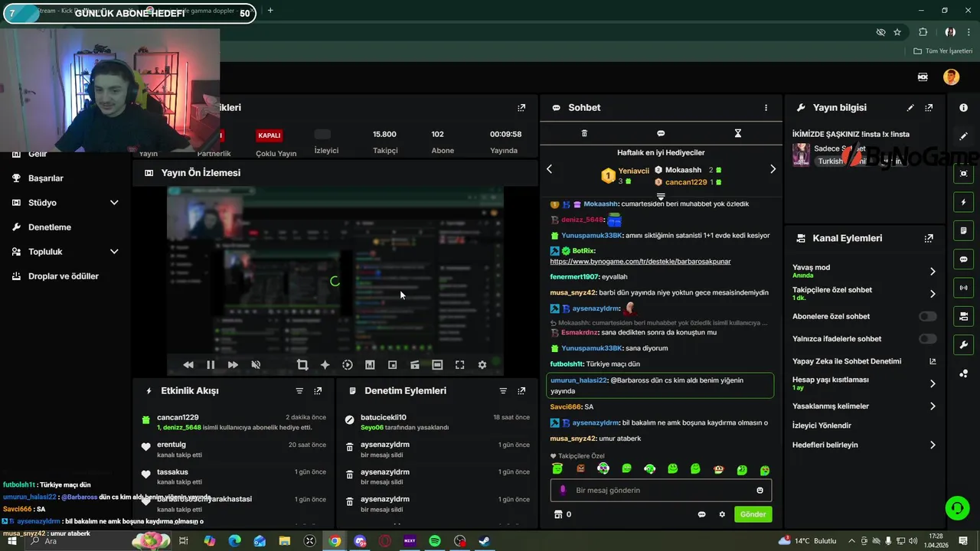
Task: Toggle Abonelere özel sohbet switch
Action: [927, 316]
